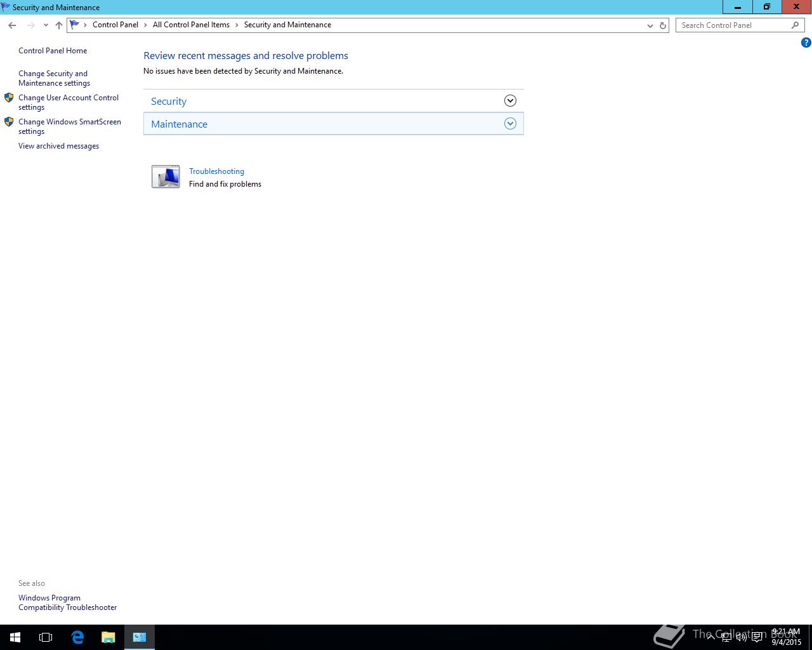Viewport: 812px width, 650px height.
Task: Open Task View on the taskbar
Action: pos(46,637)
